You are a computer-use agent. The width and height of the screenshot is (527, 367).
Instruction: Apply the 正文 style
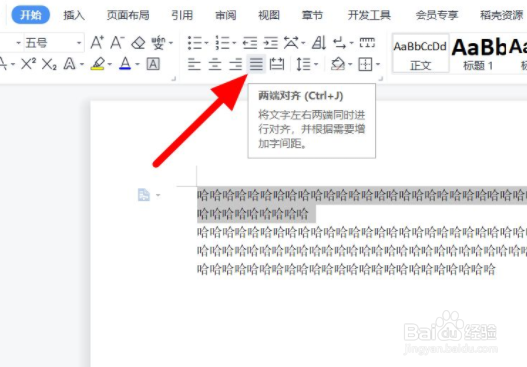pyautogui.click(x=420, y=54)
